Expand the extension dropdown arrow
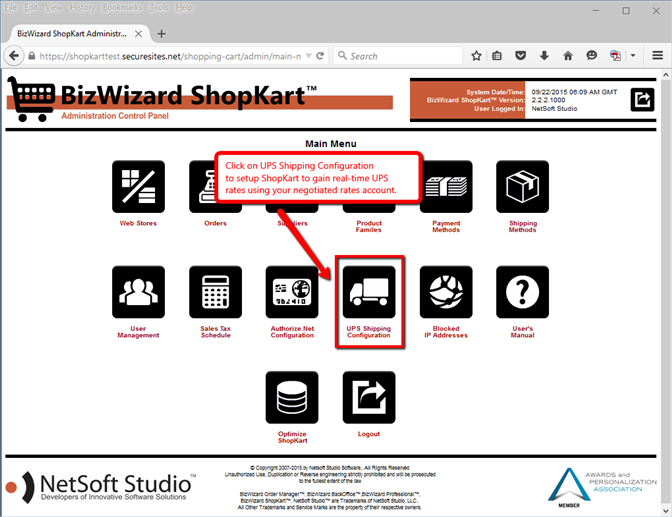 [633, 56]
